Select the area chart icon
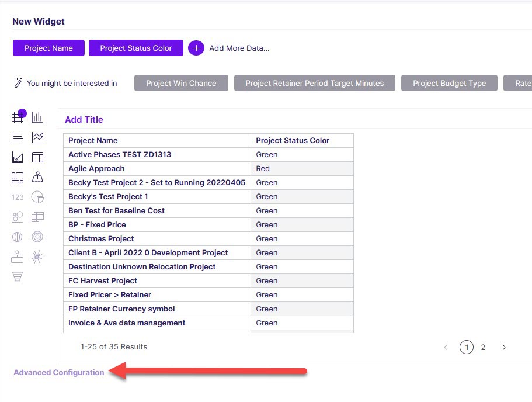Viewport: 532px width, 402px height. [18, 157]
